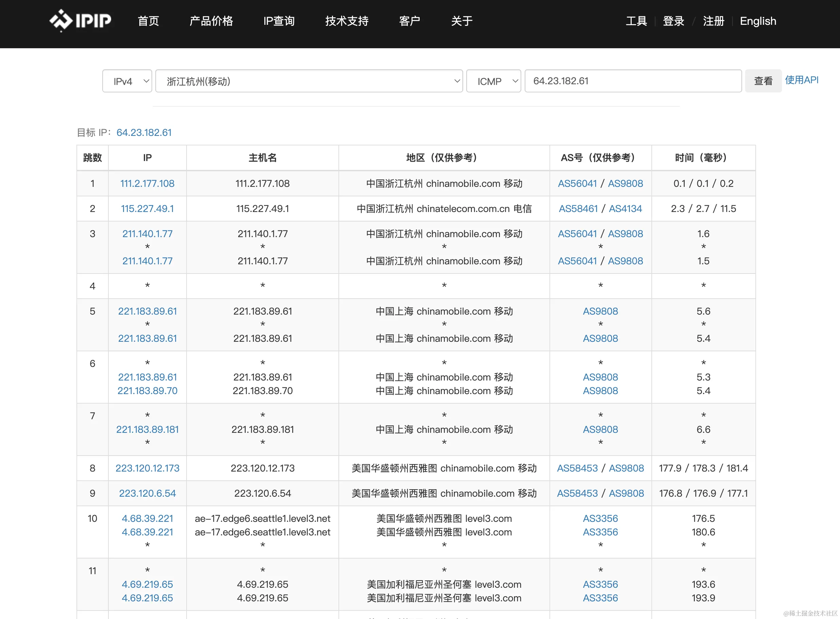The image size is (840, 619).
Task: Click the 跳数 column header
Action: [92, 158]
